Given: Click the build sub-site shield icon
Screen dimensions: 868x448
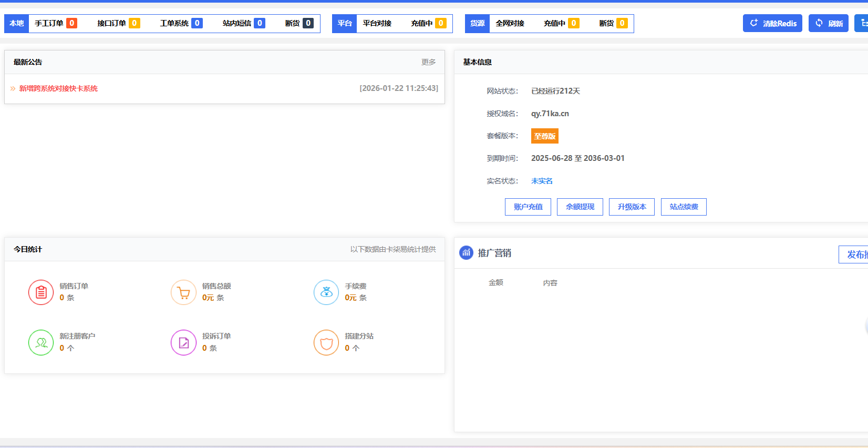Looking at the screenshot, I should point(326,343).
